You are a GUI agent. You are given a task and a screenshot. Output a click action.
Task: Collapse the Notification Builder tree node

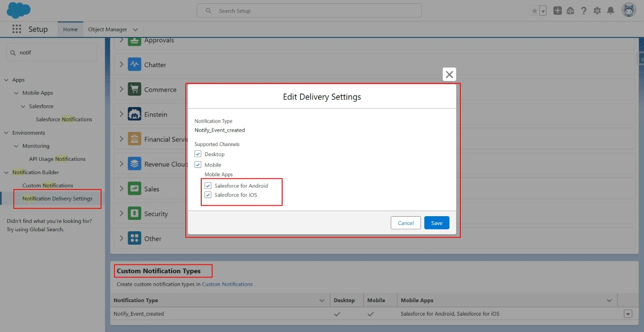pyautogui.click(x=6, y=173)
